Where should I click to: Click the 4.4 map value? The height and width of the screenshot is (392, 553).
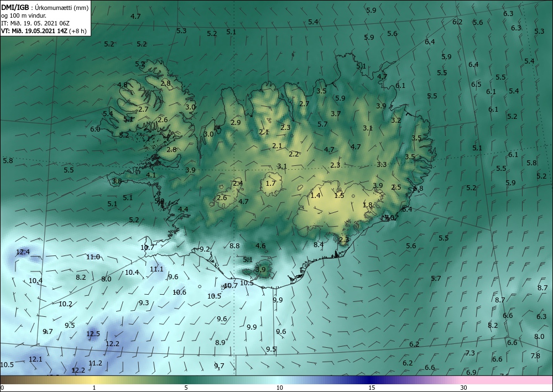pos(183,209)
